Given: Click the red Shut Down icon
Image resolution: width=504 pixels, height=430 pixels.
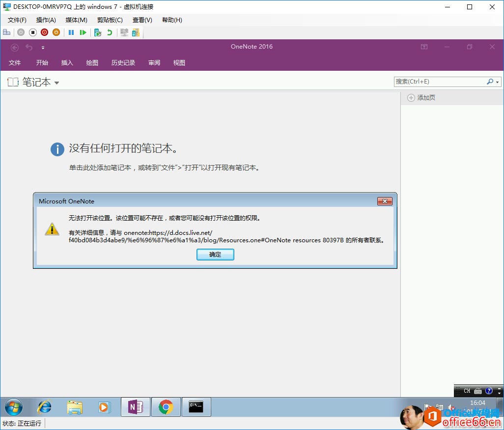Looking at the screenshot, I should [x=44, y=32].
